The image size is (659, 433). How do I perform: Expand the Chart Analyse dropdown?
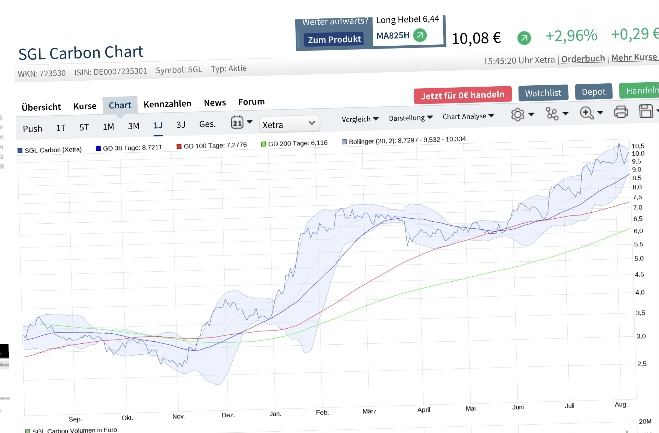[468, 116]
